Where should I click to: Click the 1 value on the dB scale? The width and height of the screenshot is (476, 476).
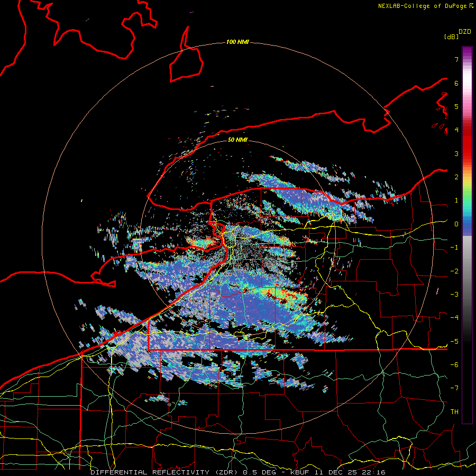(456, 200)
